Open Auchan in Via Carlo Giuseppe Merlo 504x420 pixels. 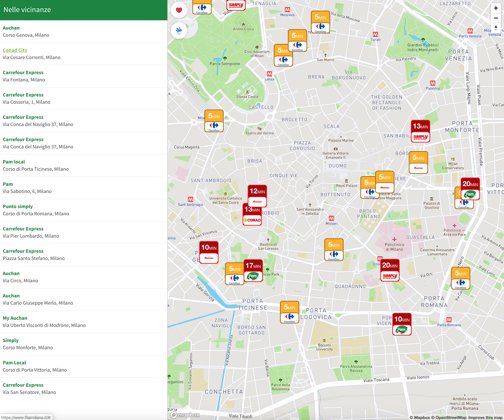(x=83, y=299)
